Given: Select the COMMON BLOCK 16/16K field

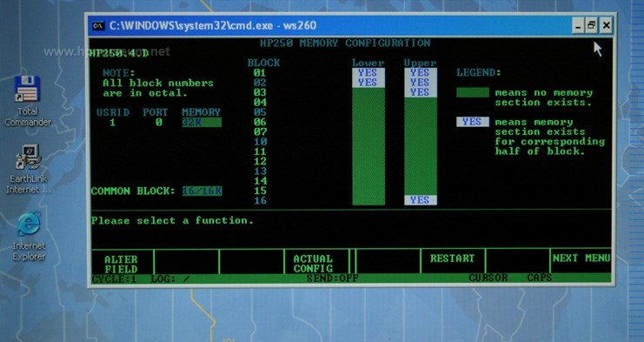Looking at the screenshot, I should [x=202, y=191].
